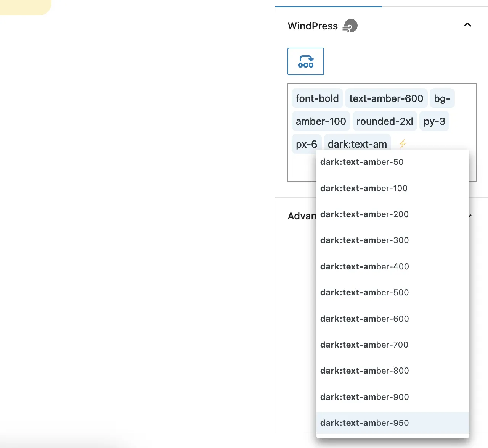This screenshot has height=448, width=488.
Task: Click the rounded-2xl class tag
Action: click(x=385, y=121)
